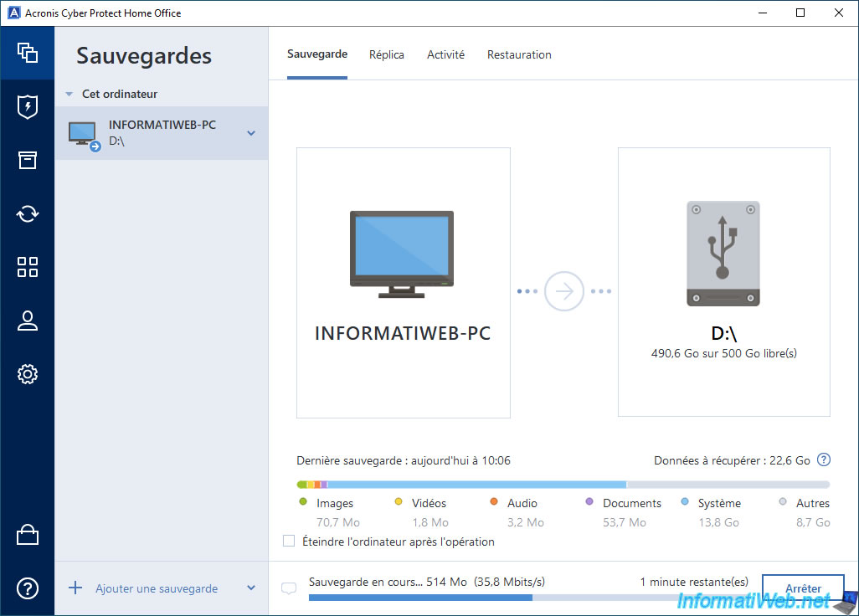Image resolution: width=859 pixels, height=616 pixels.
Task: Switch to the Sauvegarde tab
Action: click(x=317, y=54)
